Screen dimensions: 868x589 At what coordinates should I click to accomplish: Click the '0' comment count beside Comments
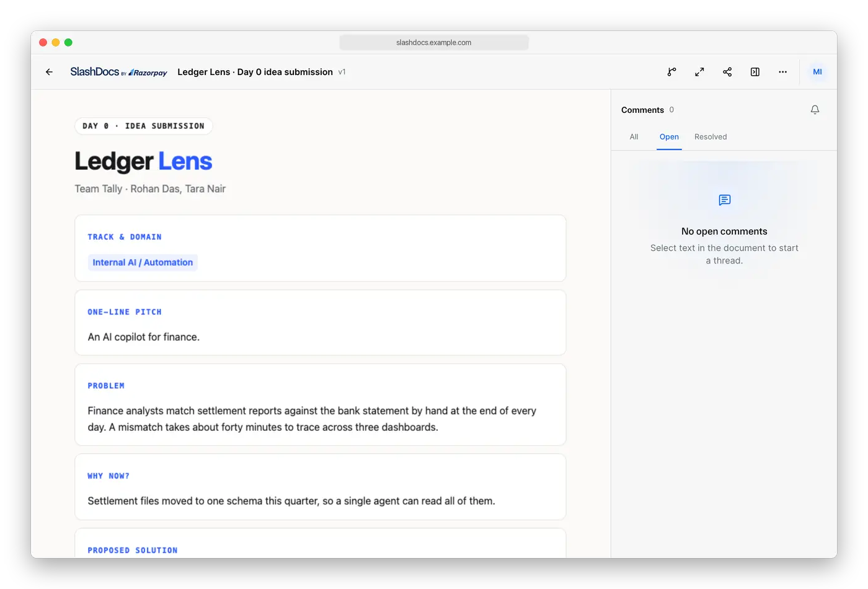click(671, 110)
